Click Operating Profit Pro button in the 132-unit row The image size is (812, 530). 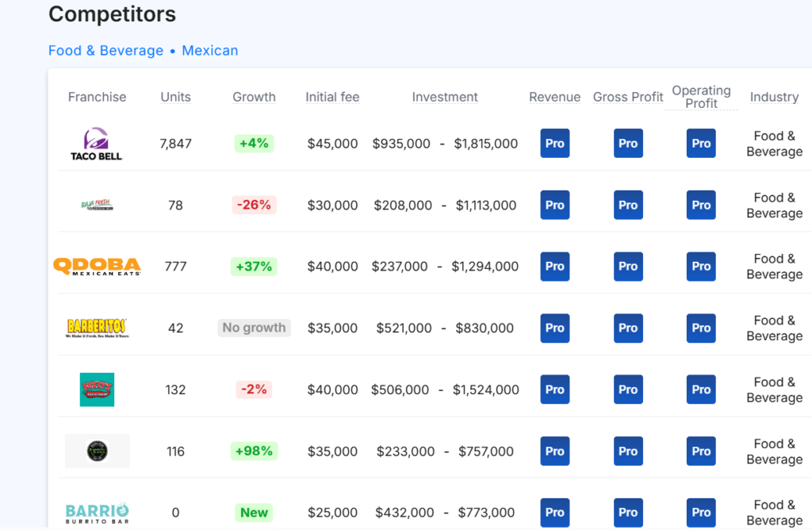pos(701,390)
